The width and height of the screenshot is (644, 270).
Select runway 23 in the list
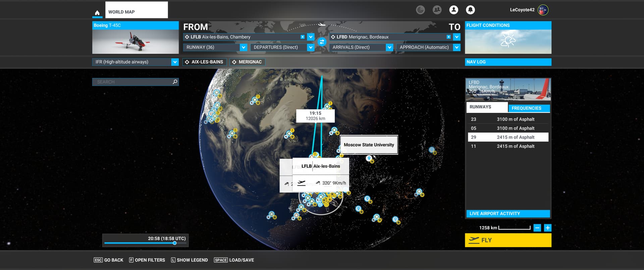tap(508, 119)
